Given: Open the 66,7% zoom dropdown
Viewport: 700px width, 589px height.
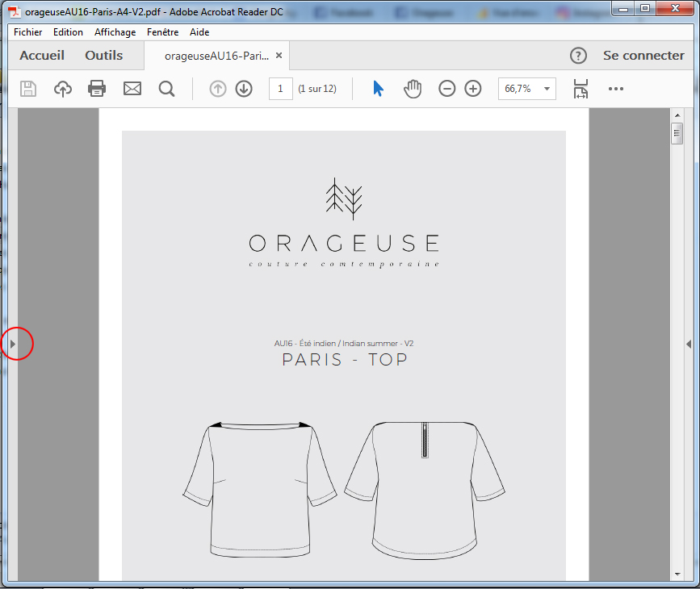Looking at the screenshot, I should coord(547,89).
